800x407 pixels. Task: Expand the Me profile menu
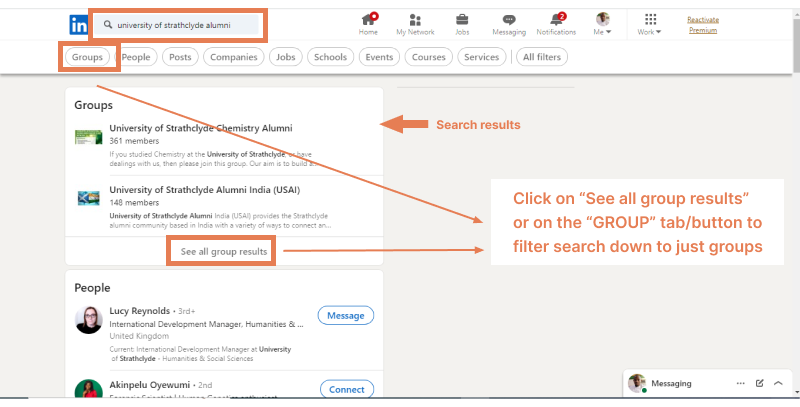(603, 24)
